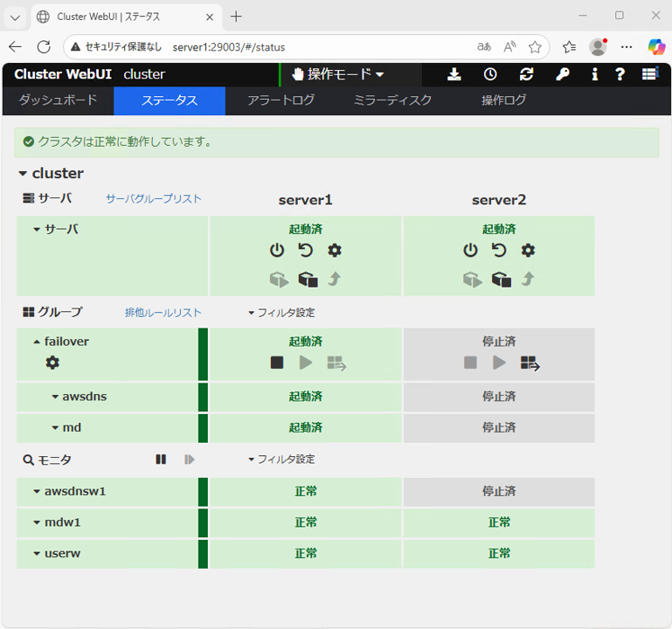Click the clock icon in the header toolbar
Image resolution: width=672 pixels, height=629 pixels.
tap(490, 74)
